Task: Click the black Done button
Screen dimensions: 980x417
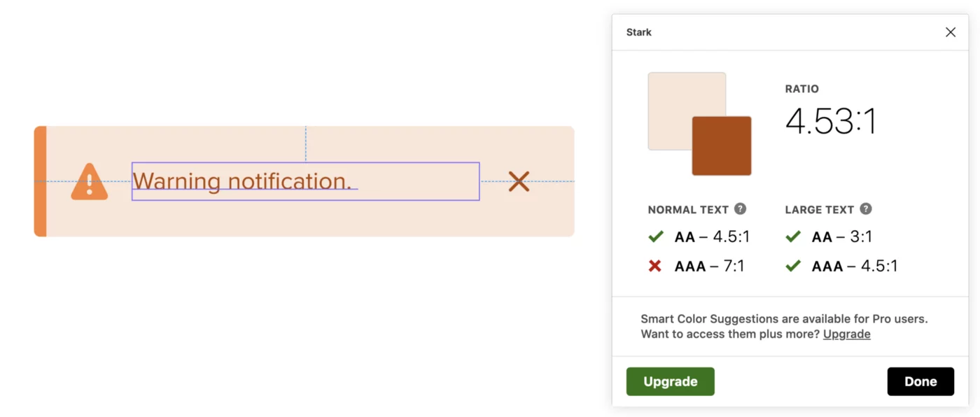Action: coord(920,381)
